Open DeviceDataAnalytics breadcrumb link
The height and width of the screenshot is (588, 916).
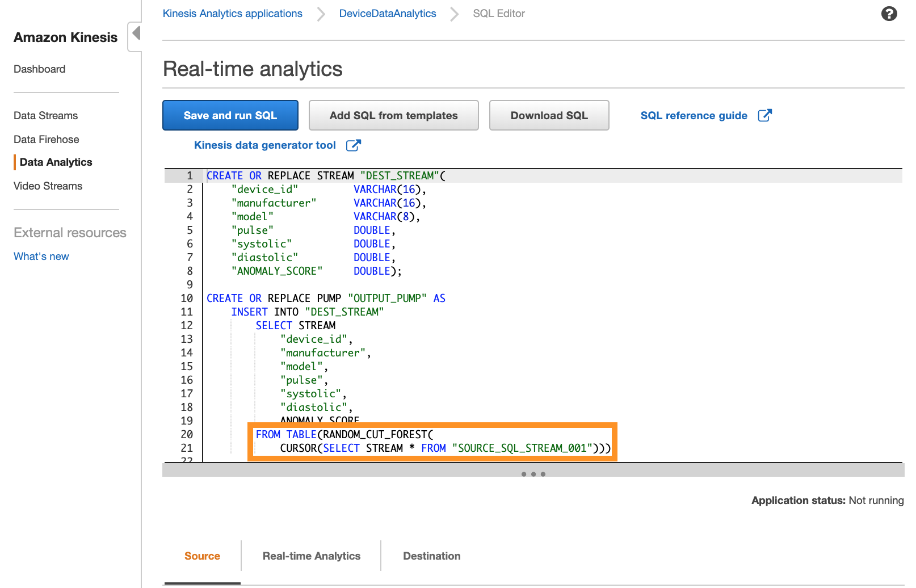click(388, 14)
